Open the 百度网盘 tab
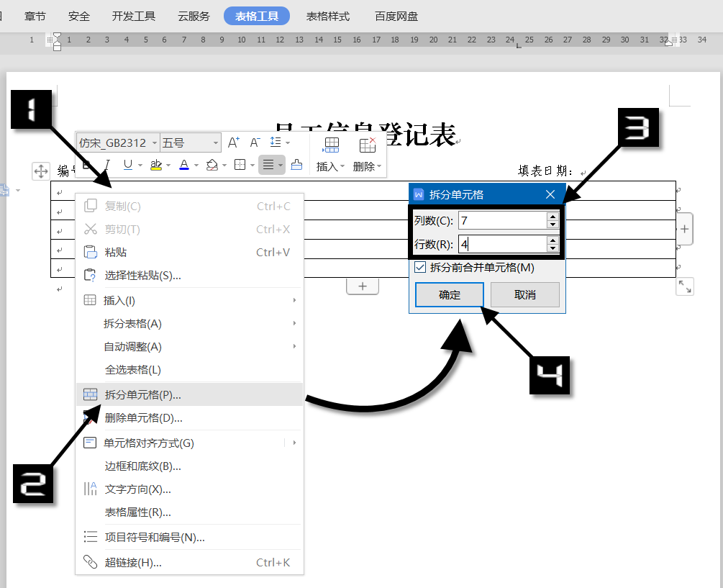The image size is (723, 588). point(396,16)
